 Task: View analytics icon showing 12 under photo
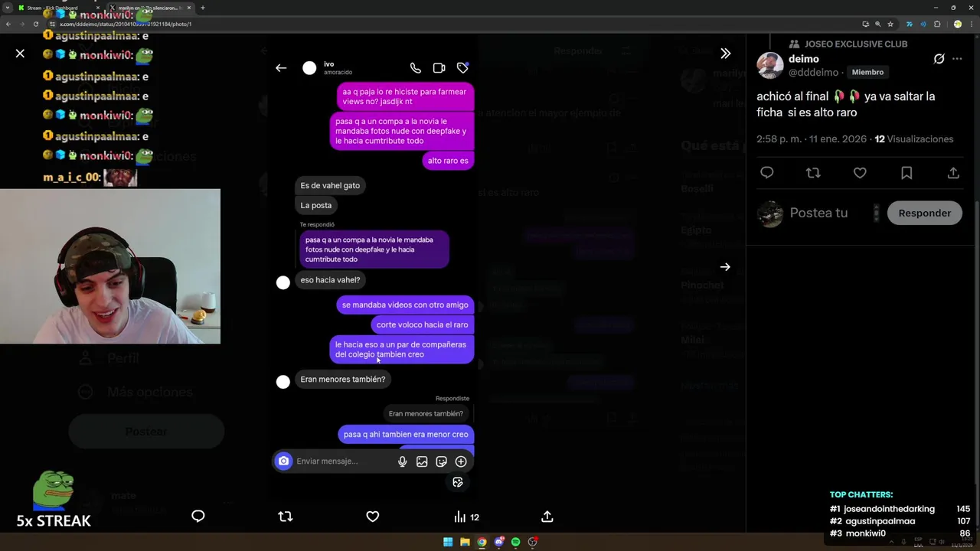[x=466, y=517]
